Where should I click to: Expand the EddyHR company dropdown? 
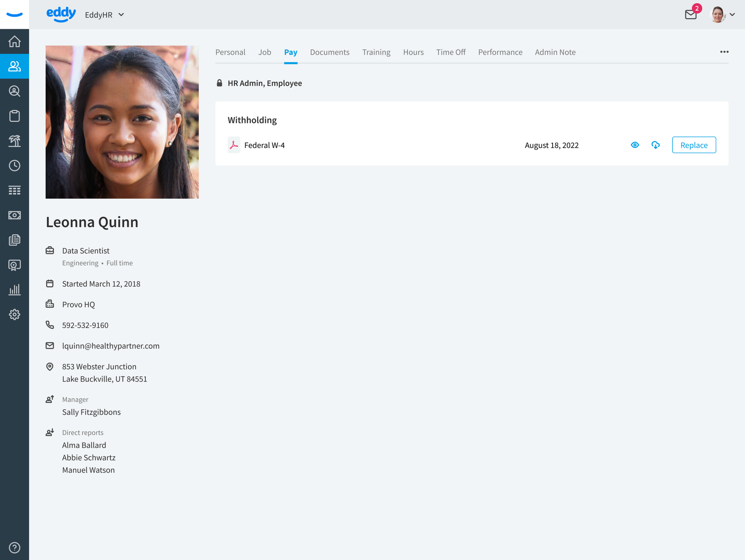click(x=104, y=15)
